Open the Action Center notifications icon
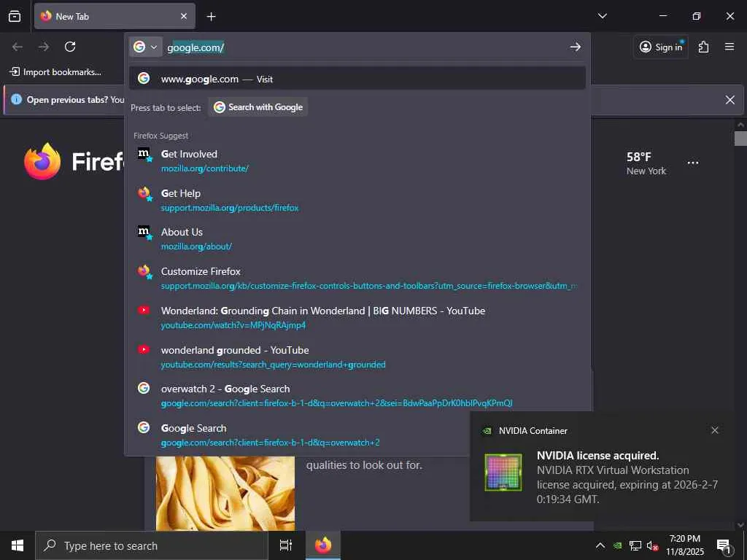Viewport: 747px width, 560px height. click(724, 545)
